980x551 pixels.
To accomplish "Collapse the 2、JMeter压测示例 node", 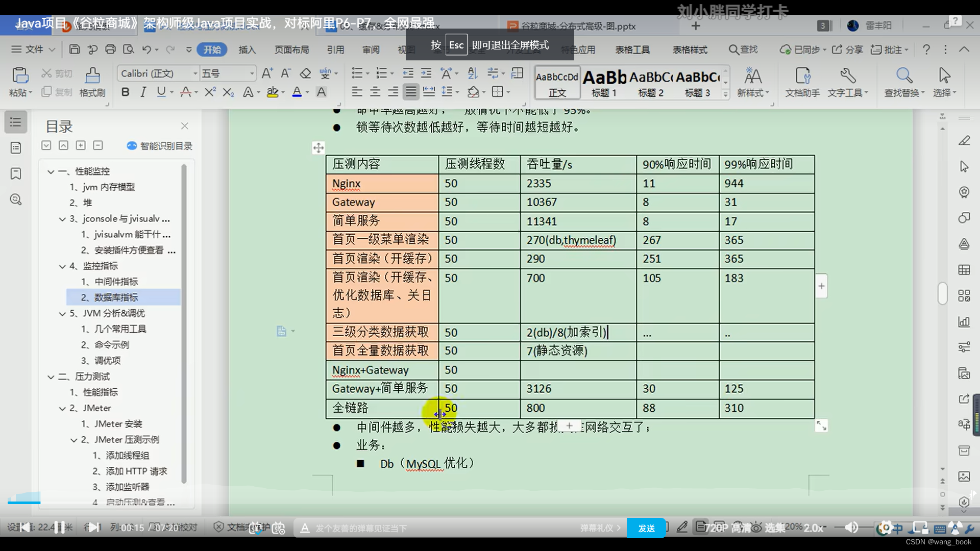I will (x=74, y=440).
